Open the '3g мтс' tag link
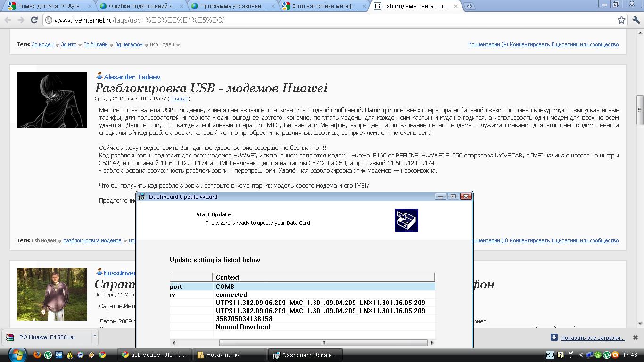The image size is (644, 362). coord(68,44)
